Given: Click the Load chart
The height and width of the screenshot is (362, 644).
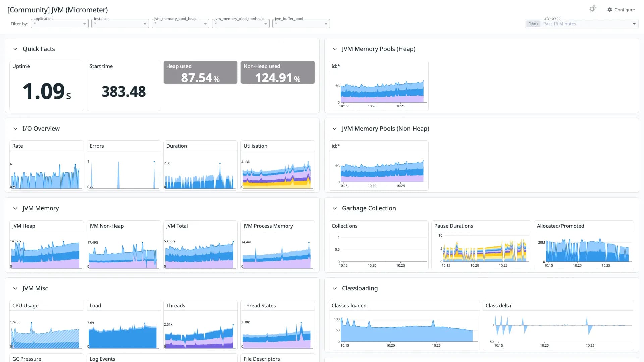Looking at the screenshot, I should [124, 330].
